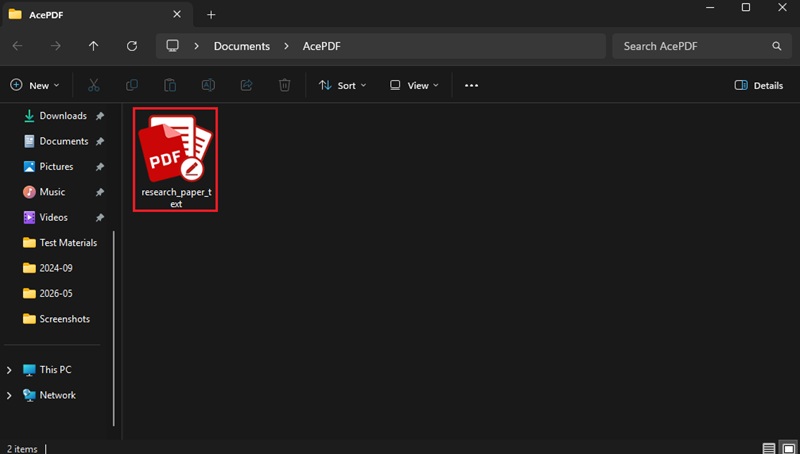Screen dimensions: 800x454
Task: Maximize the File Explorer window
Action: [x=746, y=7]
